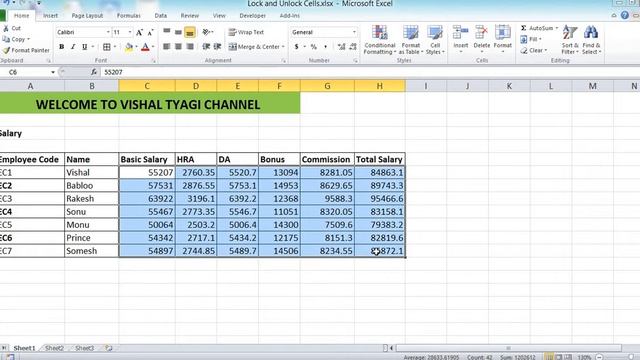Open the View tab

coord(219,16)
